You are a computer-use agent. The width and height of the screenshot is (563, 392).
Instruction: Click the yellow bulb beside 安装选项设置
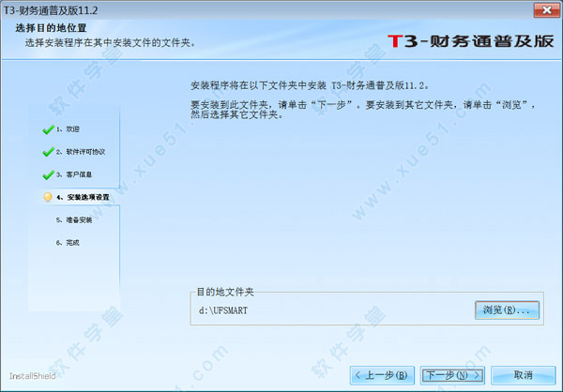(x=48, y=197)
